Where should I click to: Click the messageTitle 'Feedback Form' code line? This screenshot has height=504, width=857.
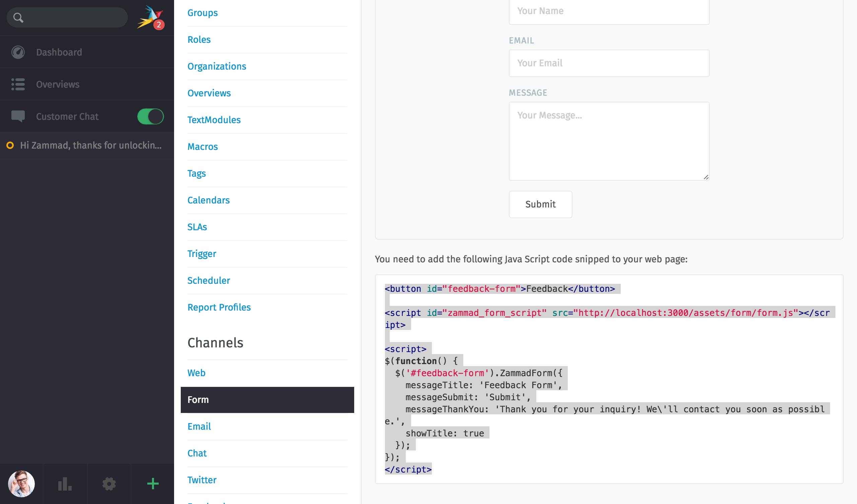point(484,385)
